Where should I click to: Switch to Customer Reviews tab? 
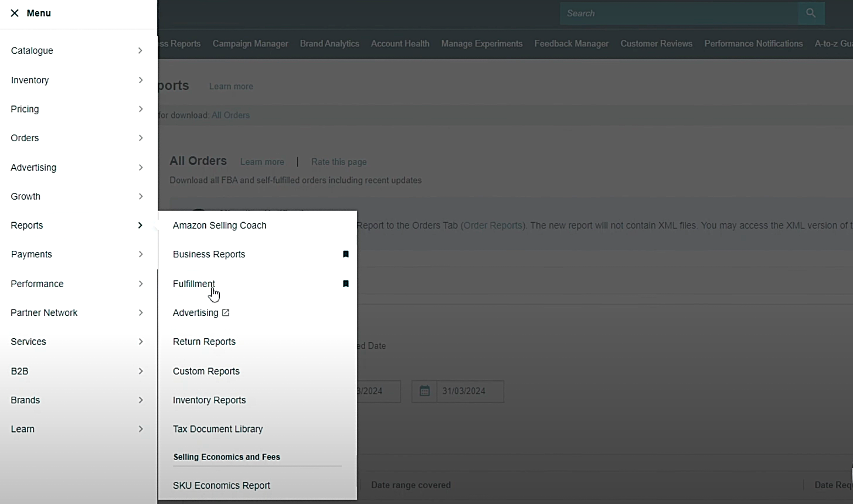point(657,43)
